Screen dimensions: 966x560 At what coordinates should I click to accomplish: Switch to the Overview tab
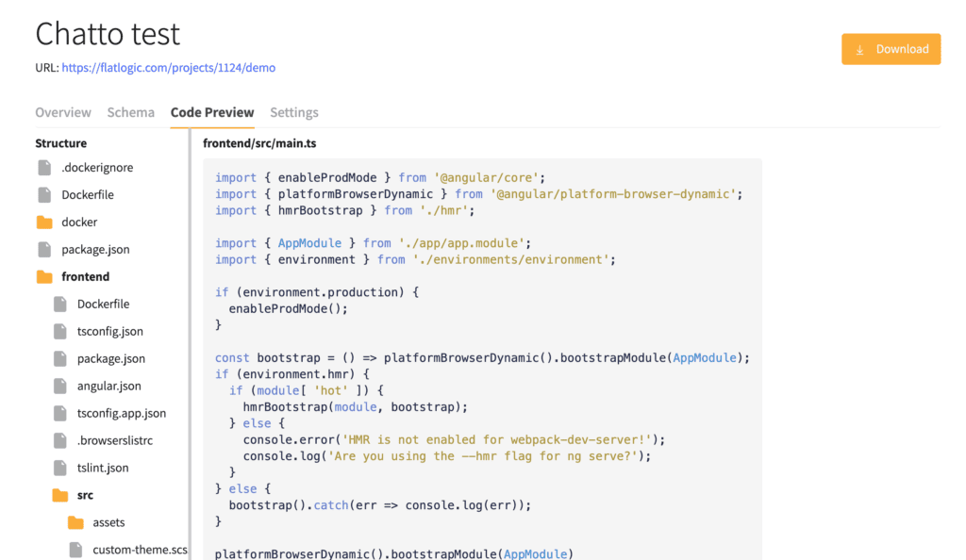pos(63,112)
